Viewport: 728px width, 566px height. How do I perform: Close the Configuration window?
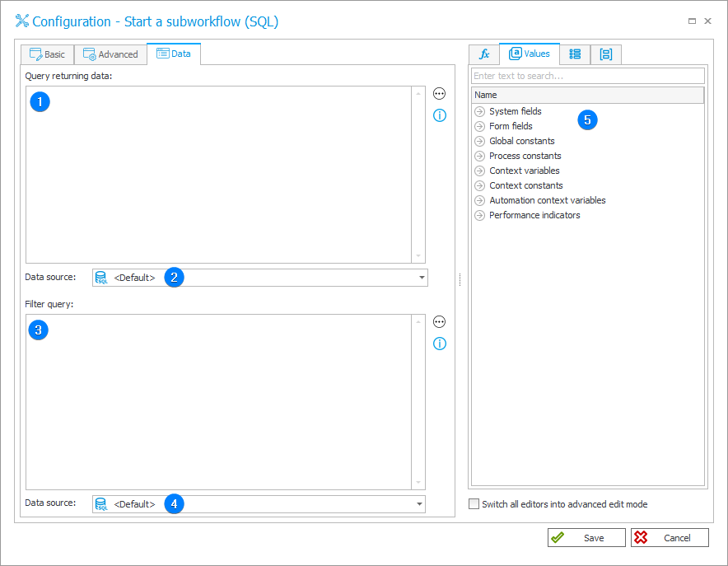coord(707,21)
